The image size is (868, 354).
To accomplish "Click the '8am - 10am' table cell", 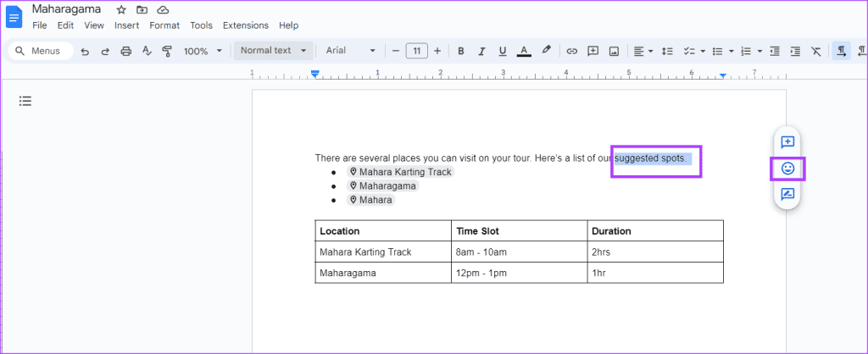I will point(520,252).
